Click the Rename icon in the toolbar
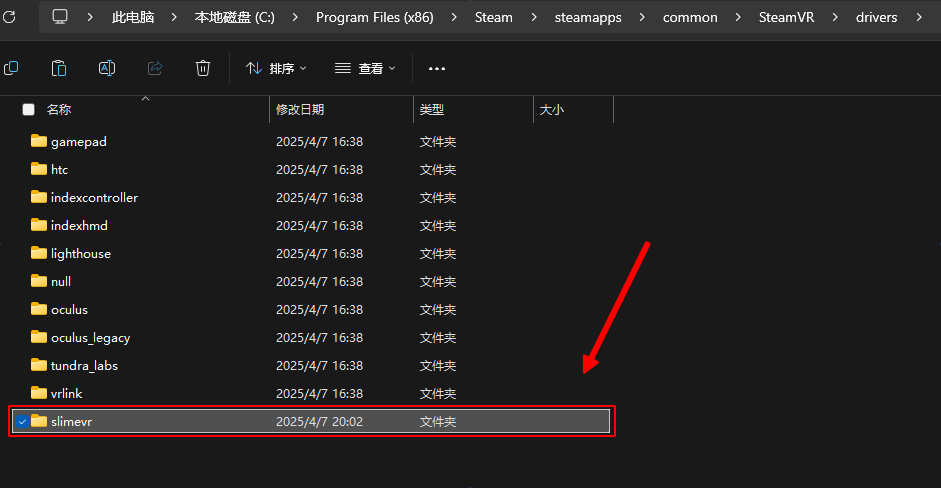Screen dimensions: 941x488 click(x=107, y=68)
